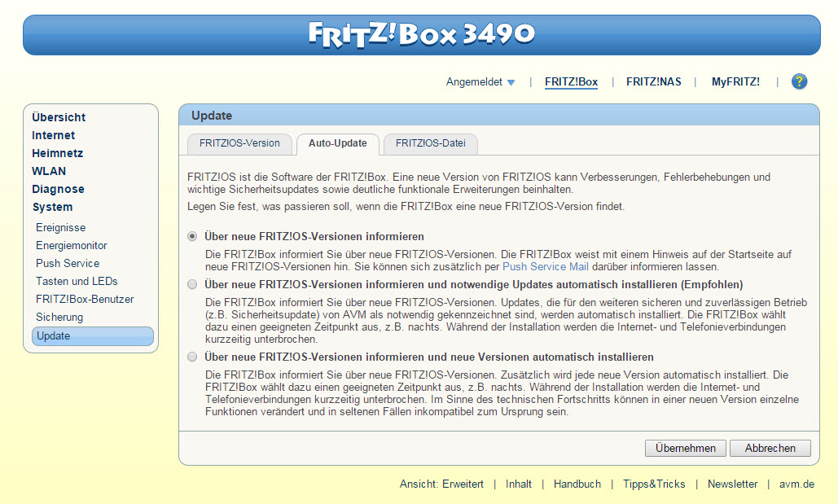Screen dimensions: 838x504
Task: Open the Heimnetz sidebar section
Action: [58, 153]
